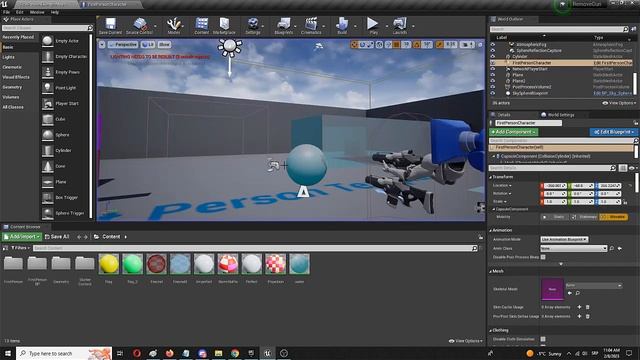Click Save All in Content Browser
Image resolution: width=640 pixels, height=360 pixels.
point(57,237)
